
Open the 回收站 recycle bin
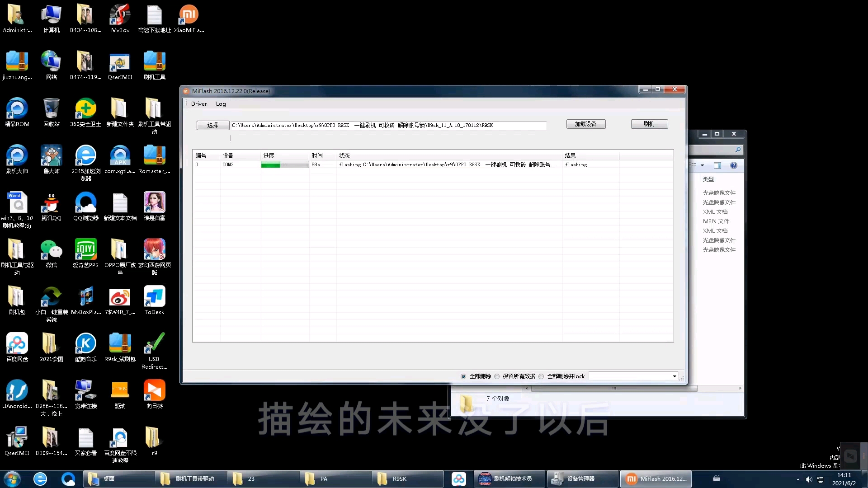(x=52, y=113)
